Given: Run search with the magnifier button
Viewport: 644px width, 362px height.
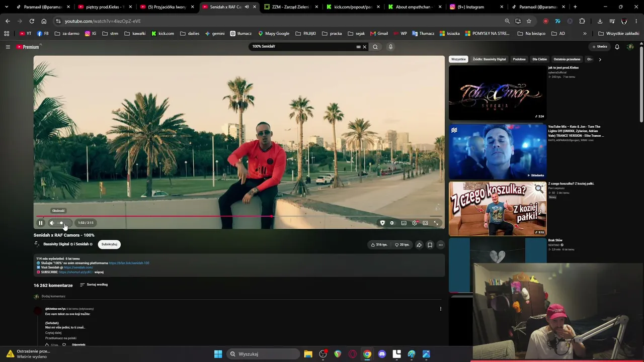Looking at the screenshot, I should click(x=375, y=47).
